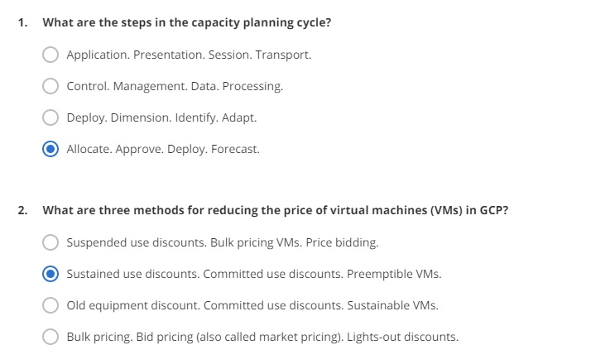Image resolution: width=615 pixels, height=364 pixels.
Task: Click the text "Old equipment discount. Committed use discounts."
Action: [252, 305]
